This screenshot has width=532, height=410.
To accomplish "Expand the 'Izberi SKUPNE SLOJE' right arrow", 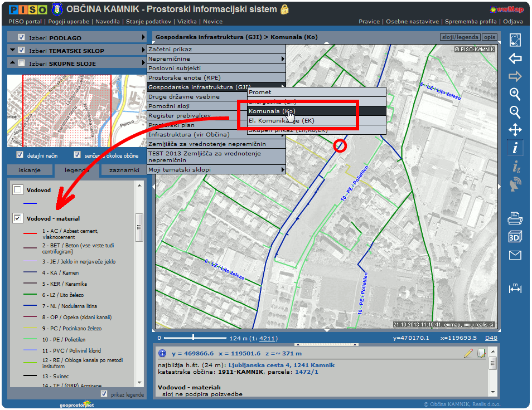I will [x=143, y=64].
